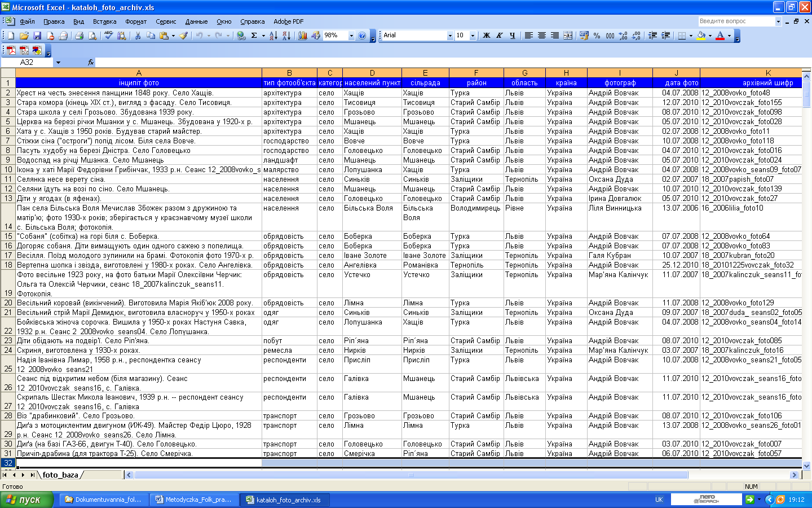Apply percent style format
Screen dimensions: 812x508
point(597,36)
